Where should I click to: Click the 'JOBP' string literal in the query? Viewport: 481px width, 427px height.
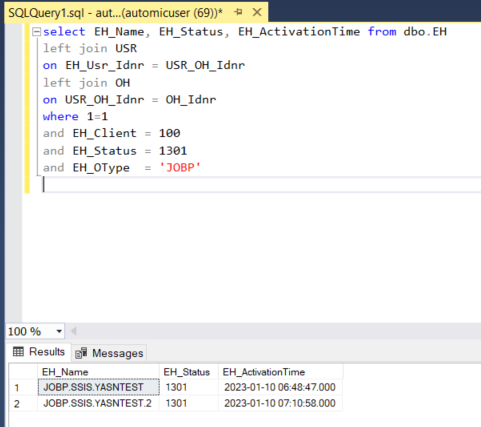click(x=180, y=168)
